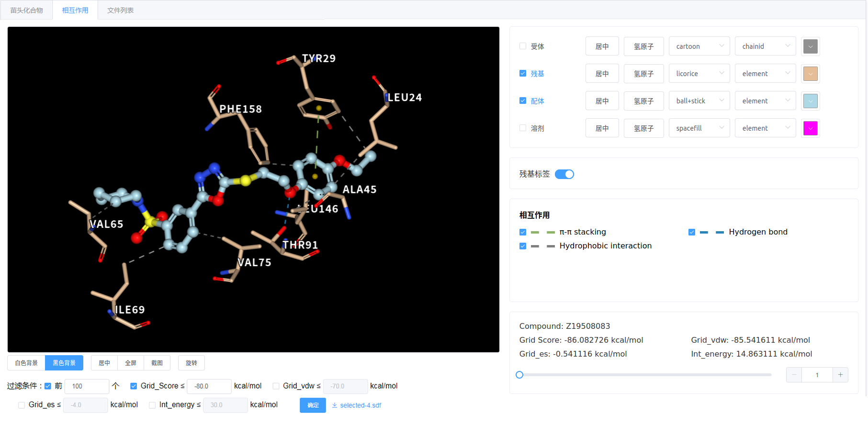Download the selected-4.sdf file icon
The height and width of the screenshot is (426, 868).
335,405
